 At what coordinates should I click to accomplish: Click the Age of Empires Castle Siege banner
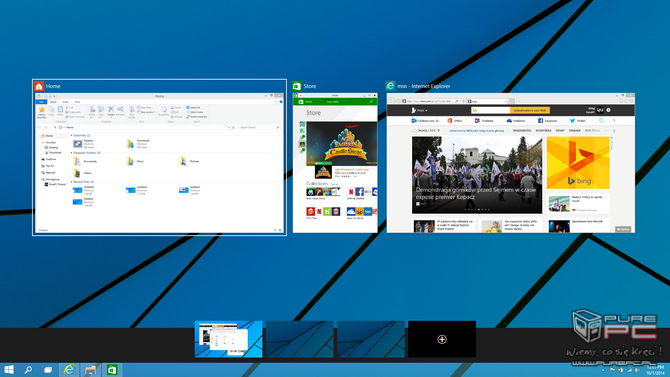342,144
